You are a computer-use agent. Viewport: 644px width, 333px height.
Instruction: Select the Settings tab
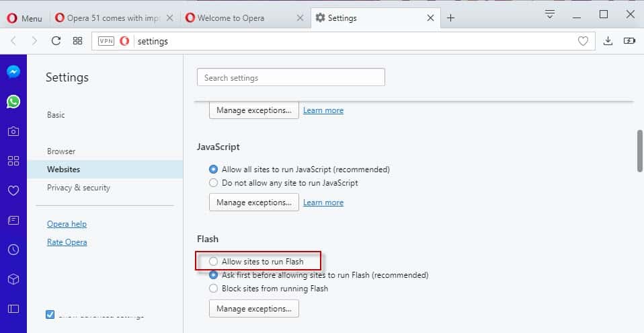coord(341,18)
